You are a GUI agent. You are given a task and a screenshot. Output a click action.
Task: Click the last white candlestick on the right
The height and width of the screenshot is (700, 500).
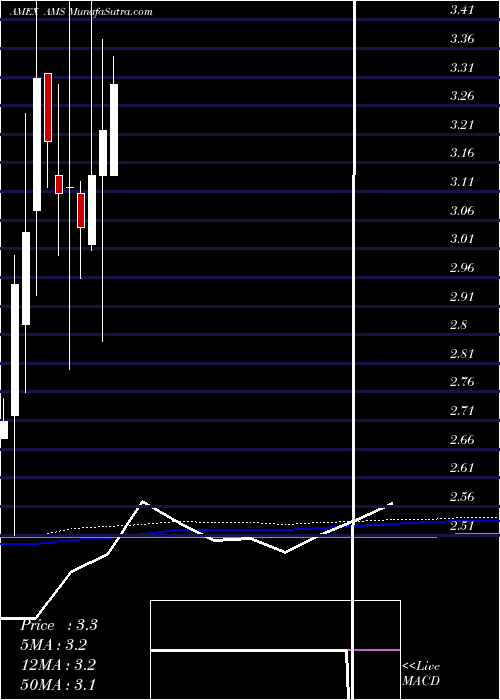click(114, 130)
